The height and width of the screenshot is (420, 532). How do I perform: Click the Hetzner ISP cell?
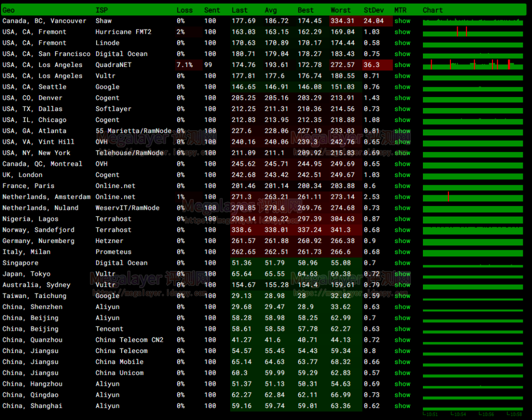(x=109, y=241)
